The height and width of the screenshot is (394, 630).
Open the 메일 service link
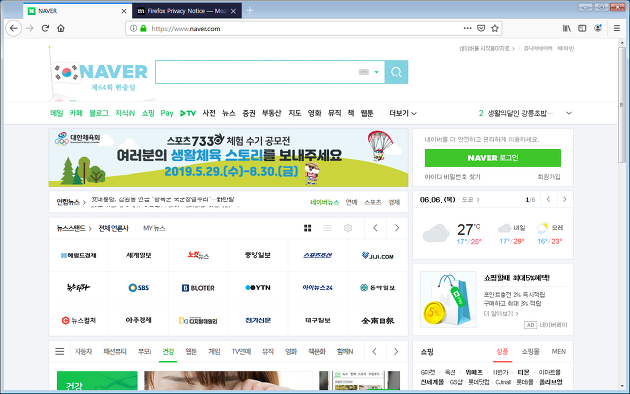[x=57, y=113]
